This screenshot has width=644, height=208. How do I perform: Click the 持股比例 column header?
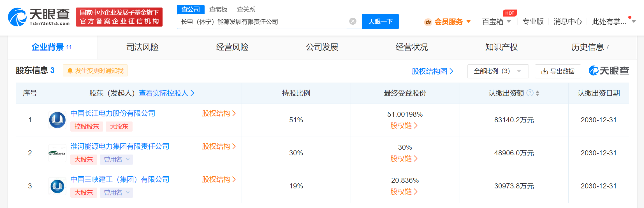pos(296,93)
